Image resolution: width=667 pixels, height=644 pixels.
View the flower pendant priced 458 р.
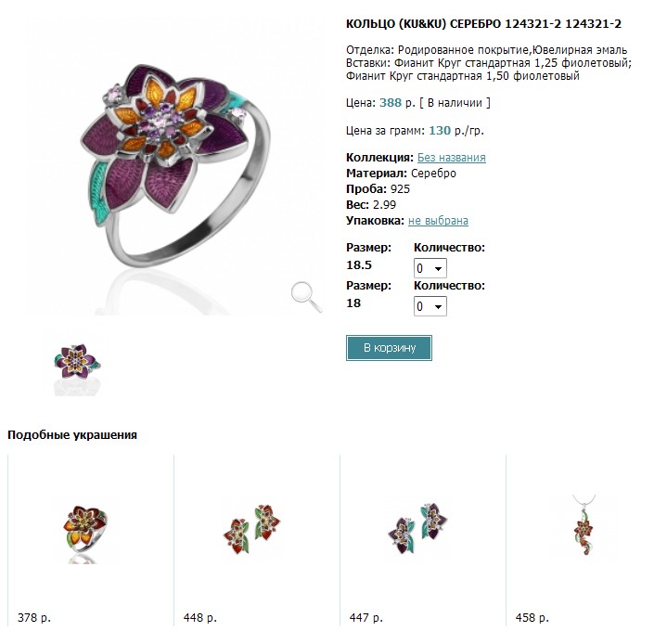point(584,525)
